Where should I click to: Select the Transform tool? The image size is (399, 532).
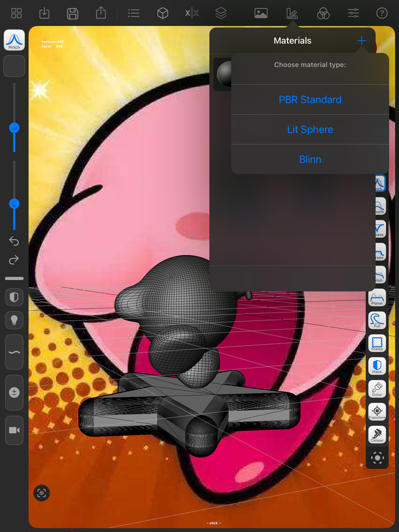pyautogui.click(x=377, y=412)
